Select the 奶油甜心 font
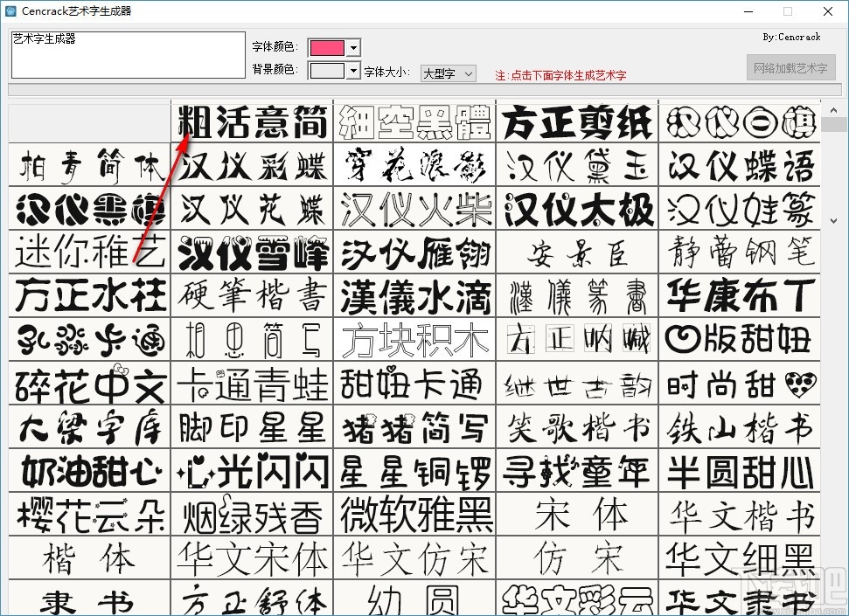 (x=87, y=472)
